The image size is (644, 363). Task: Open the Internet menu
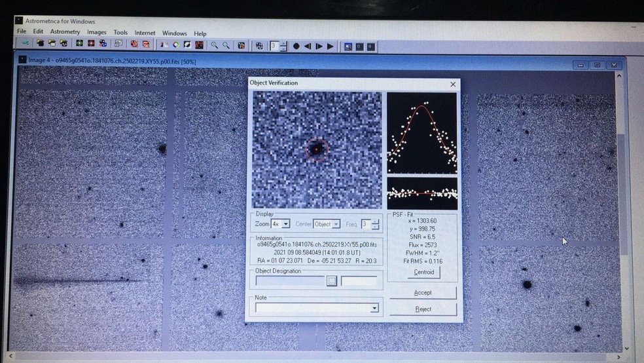[x=145, y=33]
